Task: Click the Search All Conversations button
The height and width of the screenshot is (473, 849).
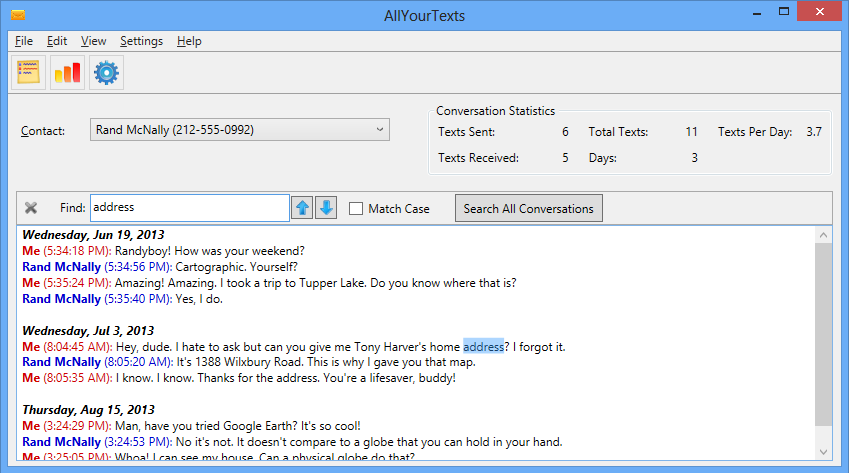Action: pos(528,208)
